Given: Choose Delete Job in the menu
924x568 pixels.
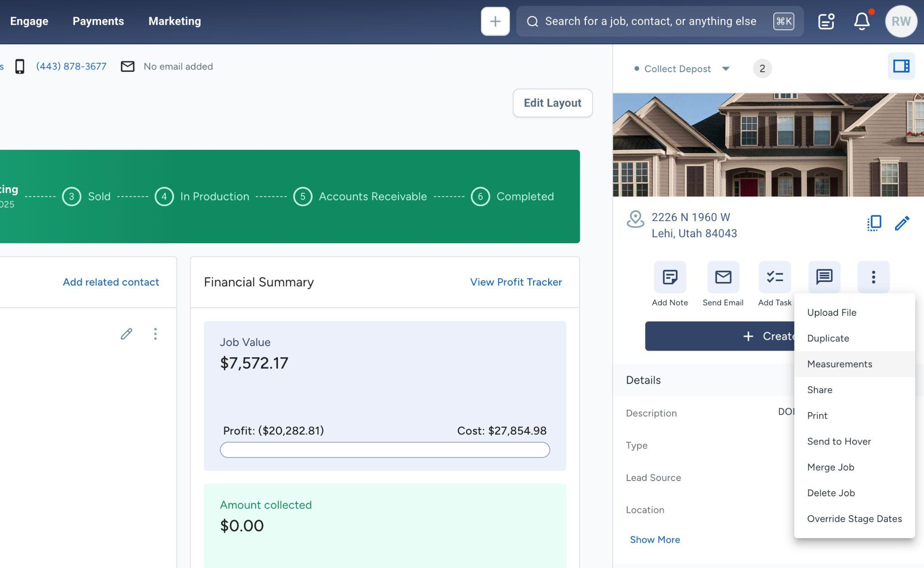Looking at the screenshot, I should [831, 493].
